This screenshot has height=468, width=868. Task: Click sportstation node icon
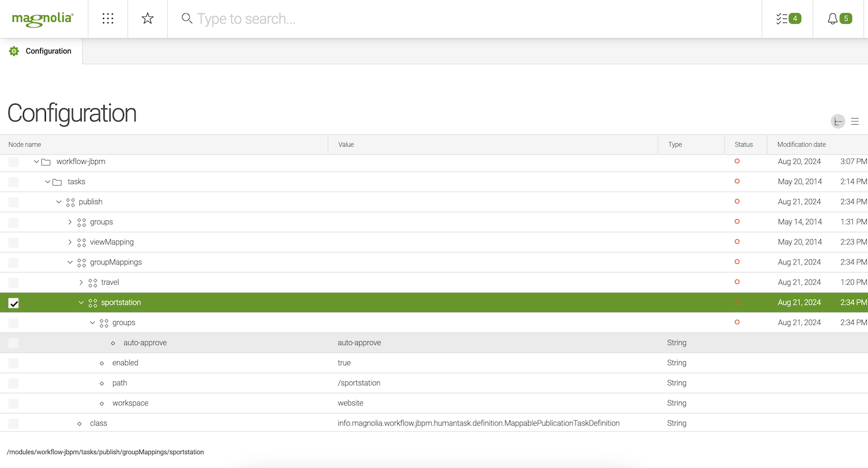click(x=93, y=303)
